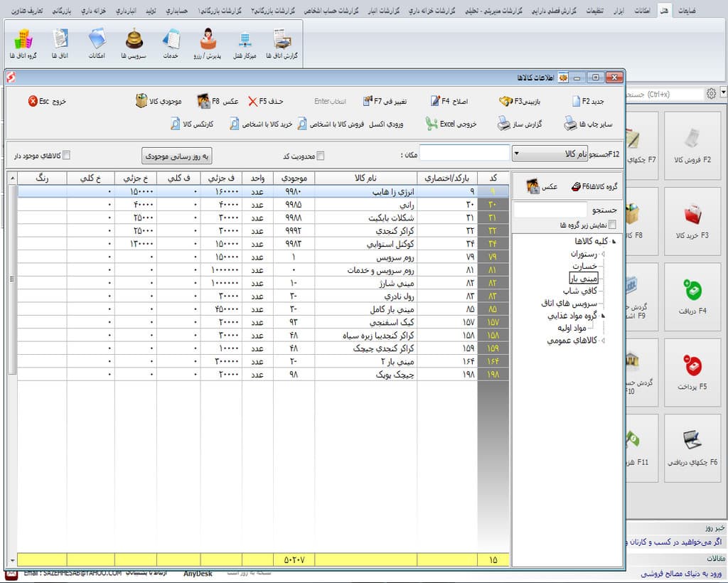Open dropdown arrow beside settings gear
This screenshot has width=728, height=583.
point(723,93)
